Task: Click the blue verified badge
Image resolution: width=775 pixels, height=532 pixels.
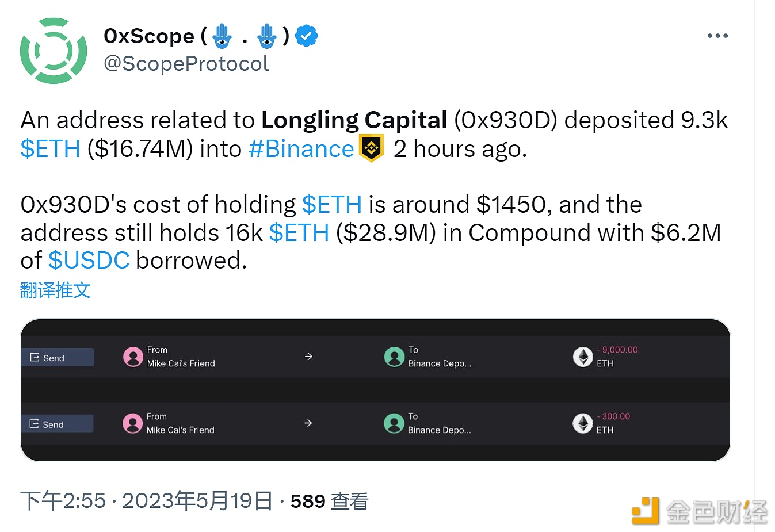Action: point(306,36)
